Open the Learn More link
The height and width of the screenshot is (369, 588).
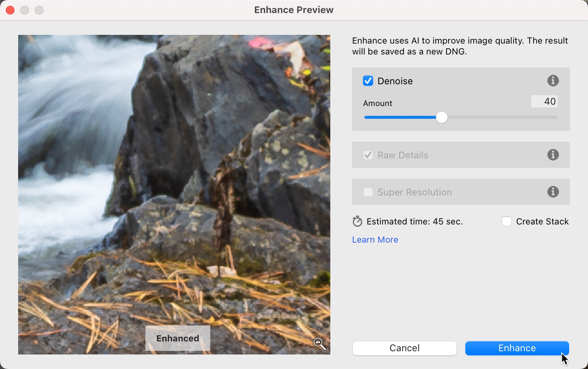pos(375,240)
